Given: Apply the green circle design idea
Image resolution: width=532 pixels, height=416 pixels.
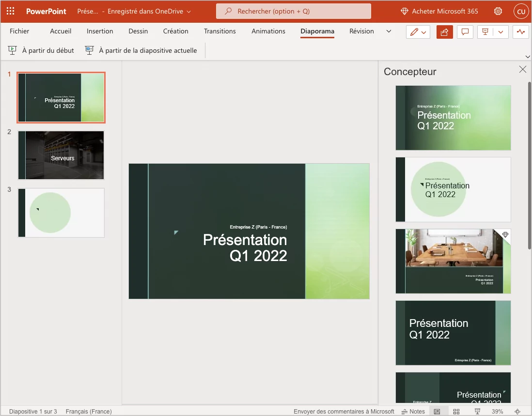Looking at the screenshot, I should click(453, 189).
